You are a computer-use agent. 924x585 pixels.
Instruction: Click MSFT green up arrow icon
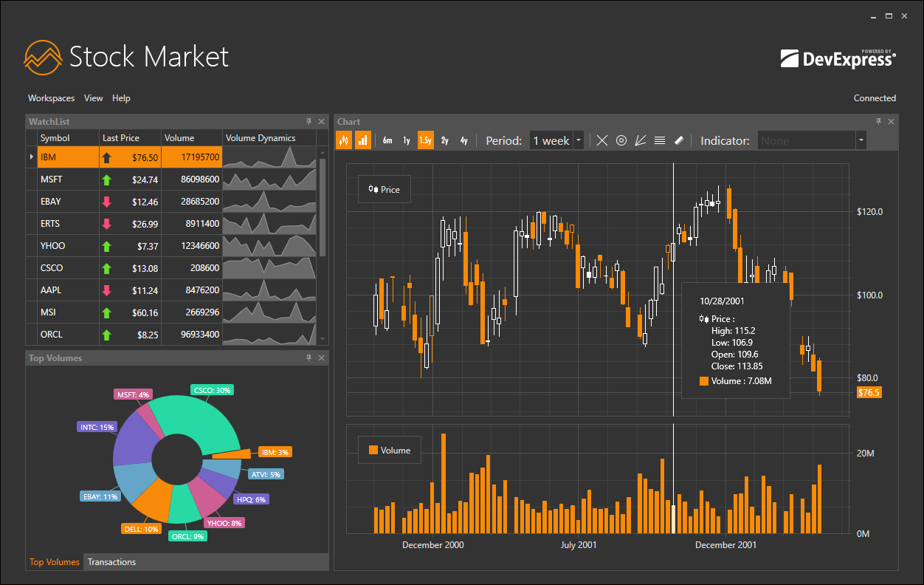click(106, 179)
